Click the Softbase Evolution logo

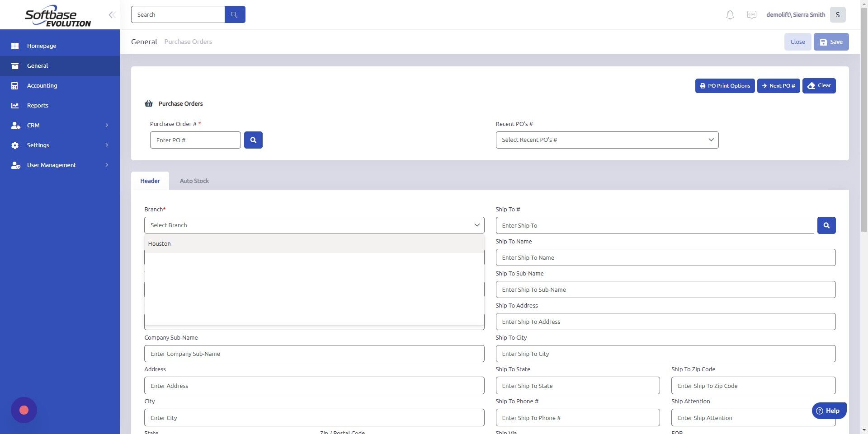click(57, 16)
